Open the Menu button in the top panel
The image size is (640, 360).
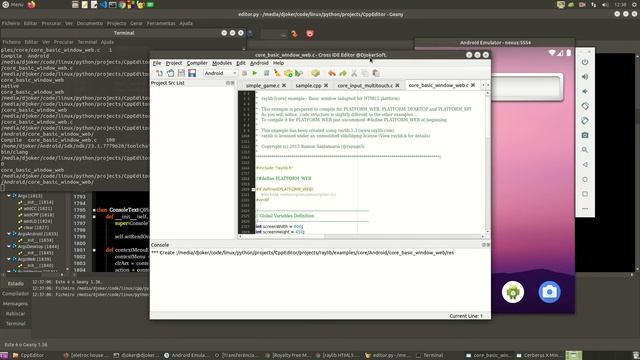(13, 4)
